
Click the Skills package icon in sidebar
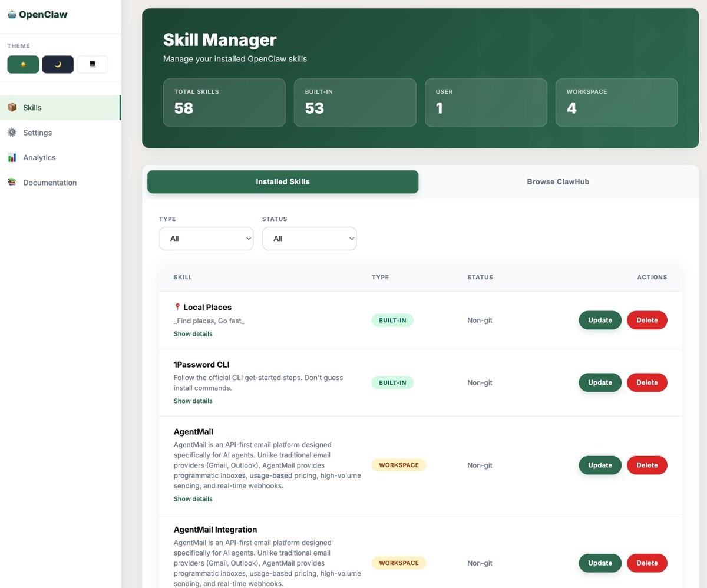tap(12, 107)
